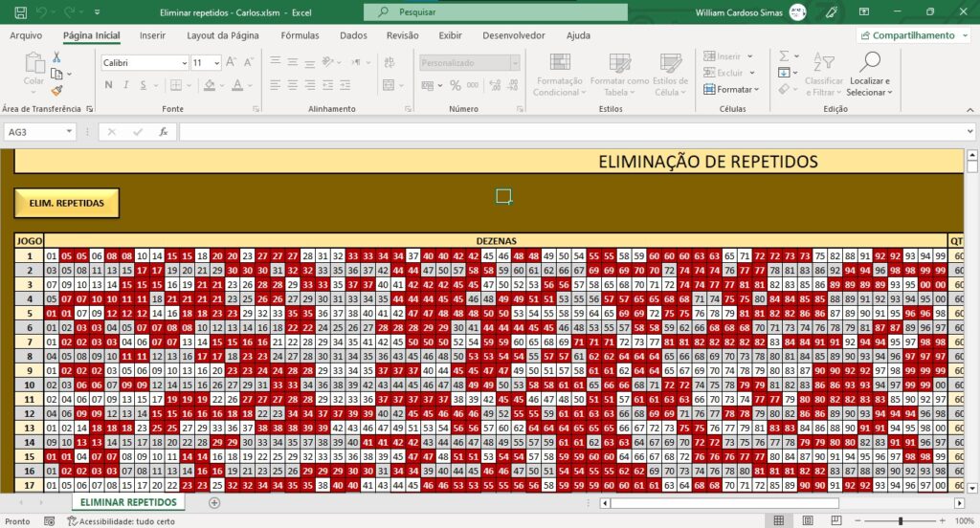The height and width of the screenshot is (528, 980).
Task: Switch to the Desenvolvedor tab
Action: click(514, 35)
